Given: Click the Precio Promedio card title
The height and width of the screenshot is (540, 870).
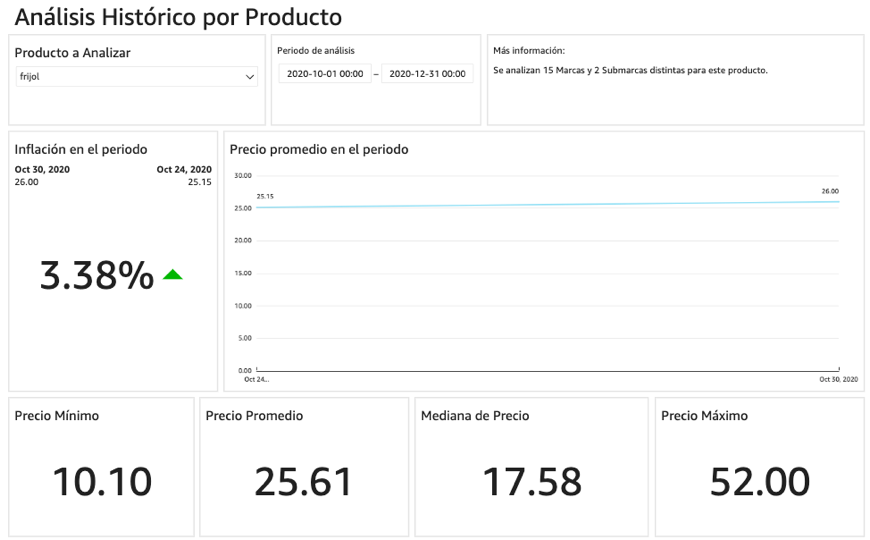Looking at the screenshot, I should (254, 416).
